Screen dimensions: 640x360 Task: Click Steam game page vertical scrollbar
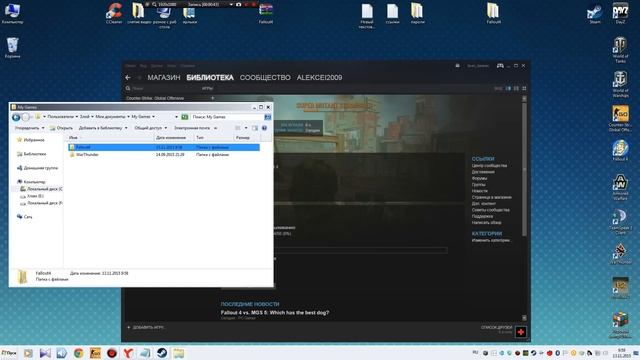524,169
